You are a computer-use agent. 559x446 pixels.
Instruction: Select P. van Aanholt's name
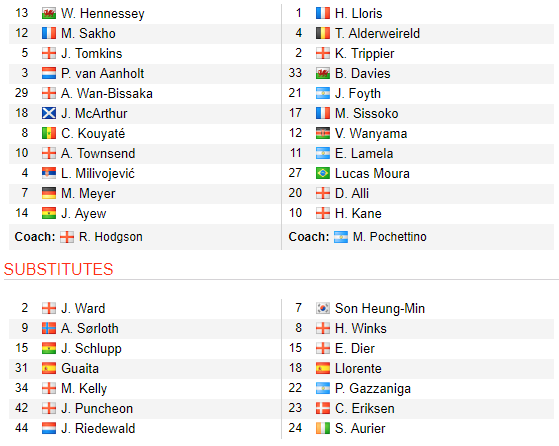pos(102,73)
